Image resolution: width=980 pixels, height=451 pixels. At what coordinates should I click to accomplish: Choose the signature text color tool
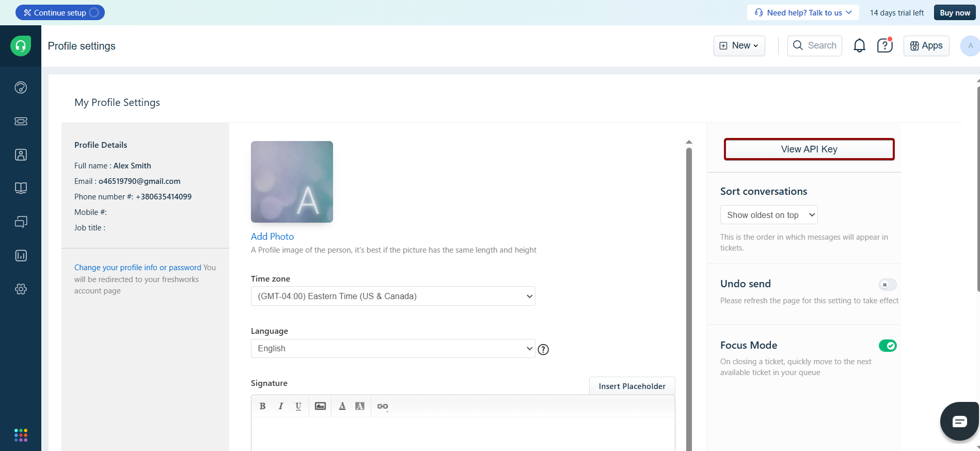(x=342, y=406)
